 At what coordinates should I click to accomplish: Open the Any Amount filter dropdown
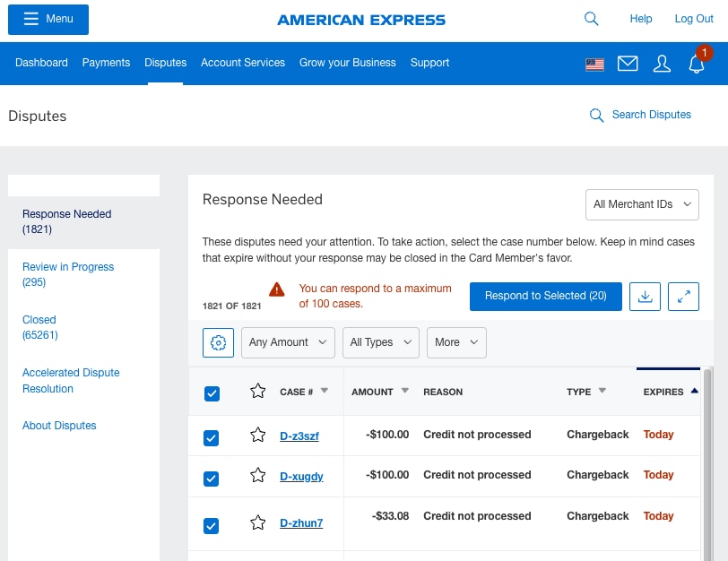pos(287,342)
